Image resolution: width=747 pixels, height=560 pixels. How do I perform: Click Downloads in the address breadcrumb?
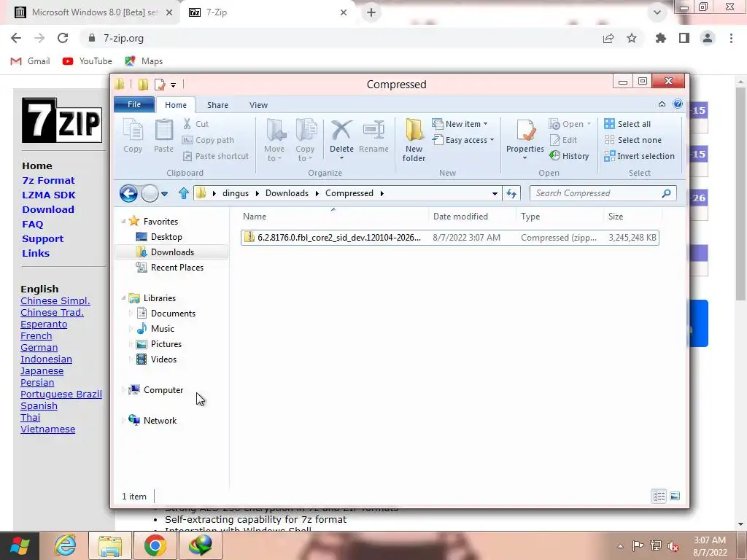tap(287, 193)
